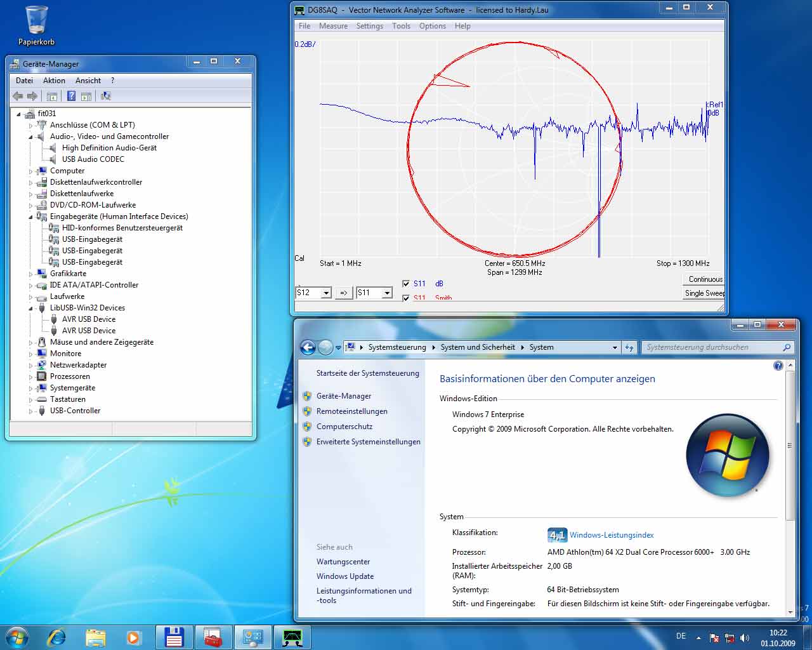Viewport: 812px width, 650px height.
Task: Open the Datei menu in Geräte-Manager
Action: click(24, 81)
